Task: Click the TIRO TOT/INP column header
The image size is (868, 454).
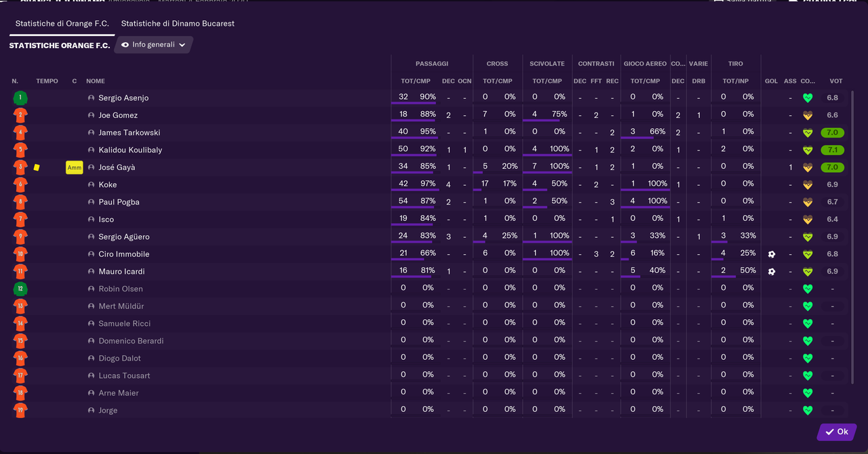Action: coord(736,81)
